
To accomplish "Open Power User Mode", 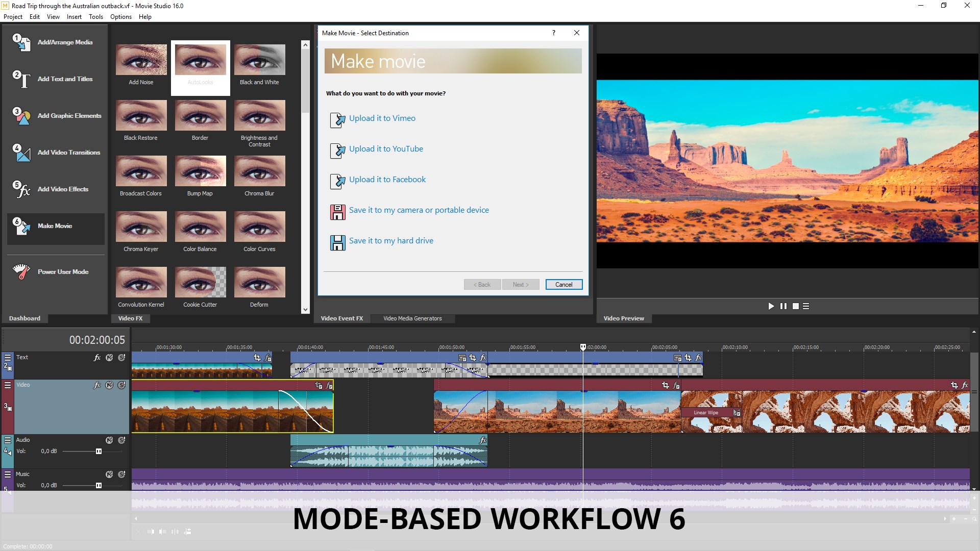I will pyautogui.click(x=62, y=272).
